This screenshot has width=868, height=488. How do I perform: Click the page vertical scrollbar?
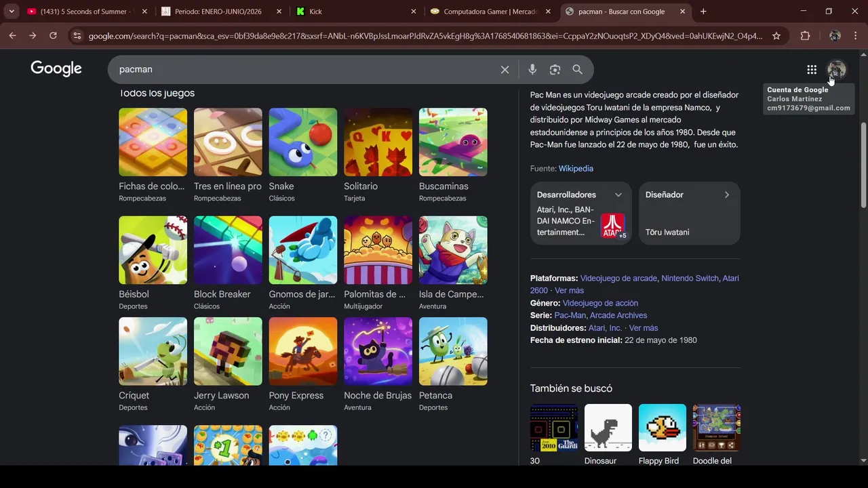[x=863, y=165]
